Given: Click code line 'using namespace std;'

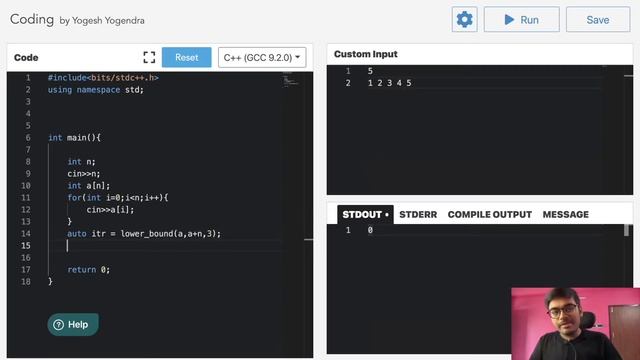Looking at the screenshot, I should coord(96,89).
